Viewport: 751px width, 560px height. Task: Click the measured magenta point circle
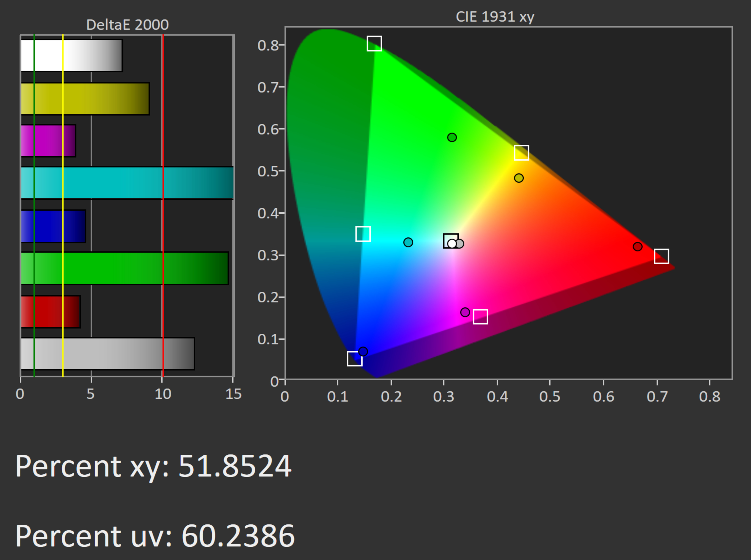coord(465,312)
